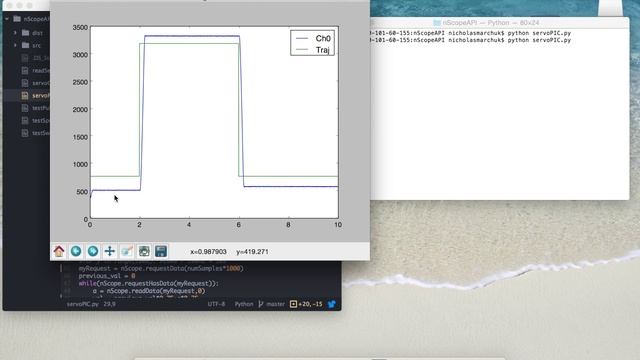Click the while nScope.requestHasData code line
Image resolution: width=640 pixels, height=360 pixels.
(x=148, y=283)
